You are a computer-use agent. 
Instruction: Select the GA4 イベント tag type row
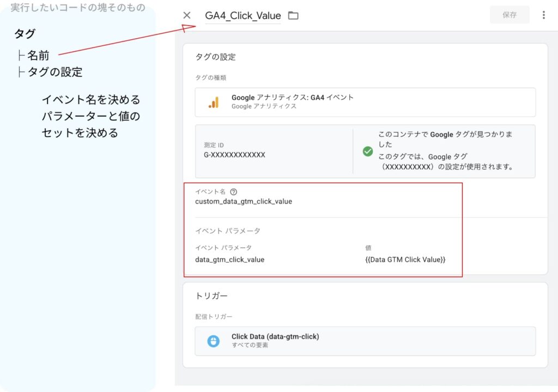[365, 102]
